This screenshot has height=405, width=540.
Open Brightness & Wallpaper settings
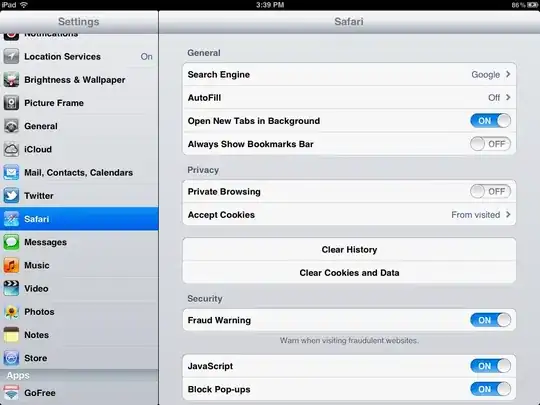[79, 80]
